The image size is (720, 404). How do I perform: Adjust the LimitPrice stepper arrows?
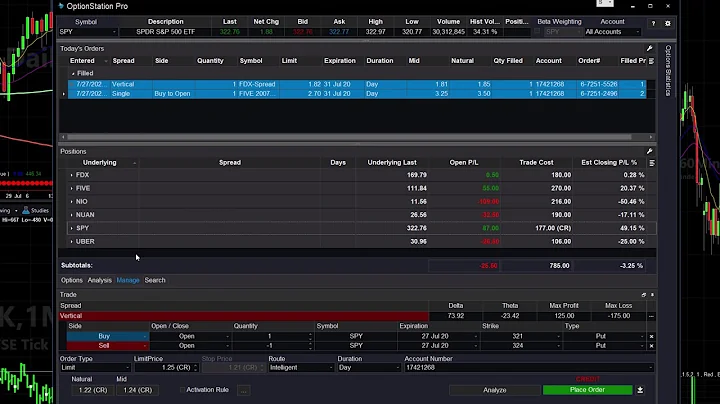(x=196, y=368)
